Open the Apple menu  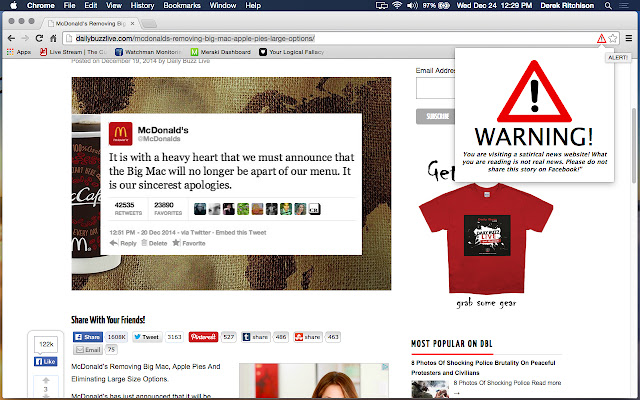click(13, 5)
